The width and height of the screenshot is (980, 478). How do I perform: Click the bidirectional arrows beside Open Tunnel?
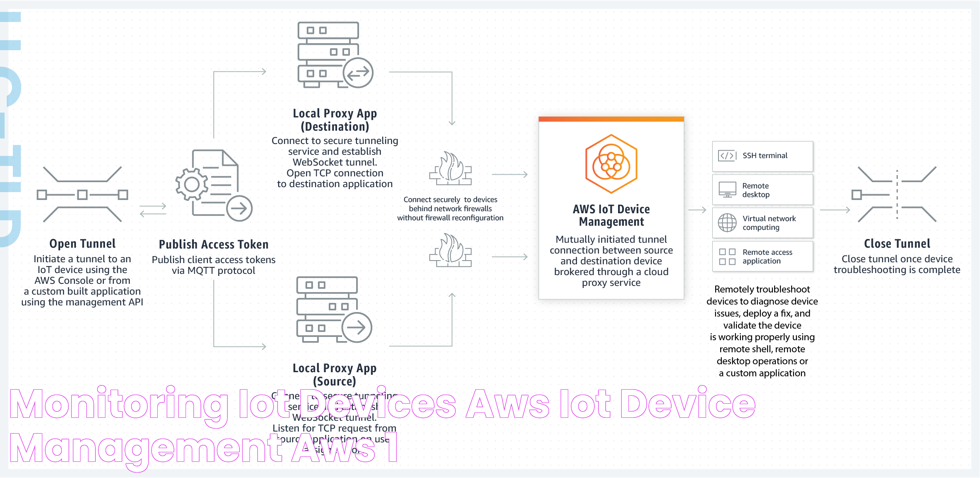pyautogui.click(x=153, y=210)
